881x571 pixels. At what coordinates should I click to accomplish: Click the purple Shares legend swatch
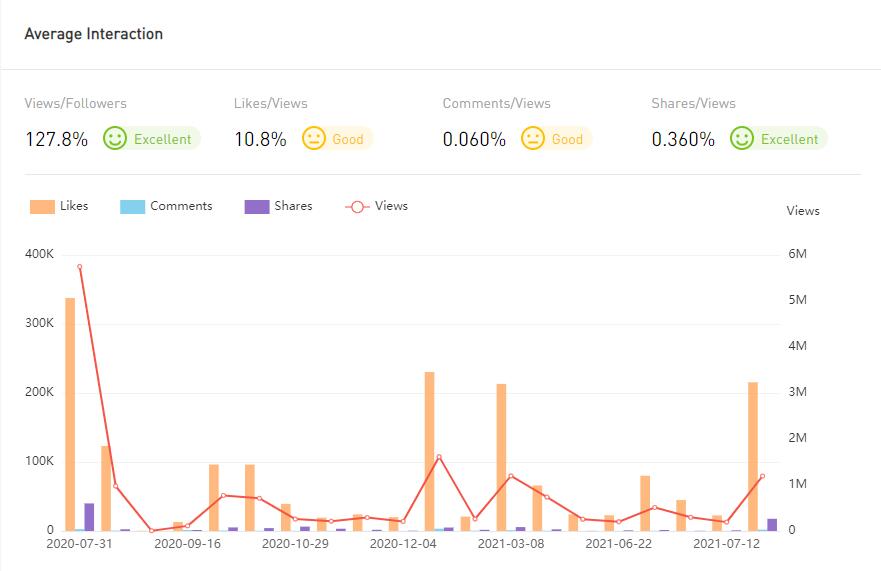[x=257, y=207]
